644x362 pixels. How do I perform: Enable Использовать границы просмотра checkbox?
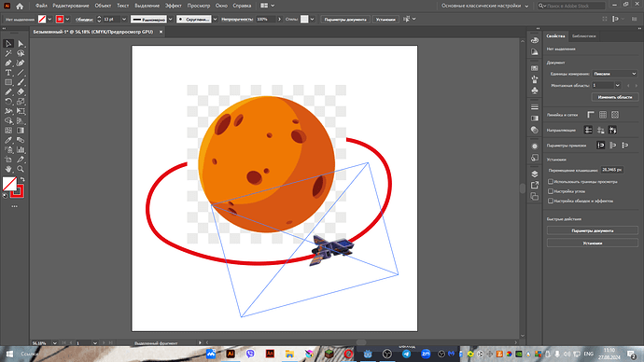click(551, 181)
